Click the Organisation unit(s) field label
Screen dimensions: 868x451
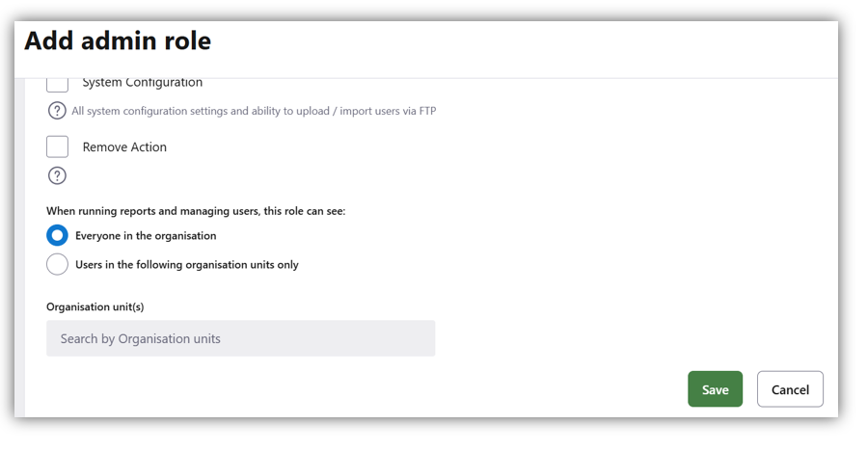point(95,306)
